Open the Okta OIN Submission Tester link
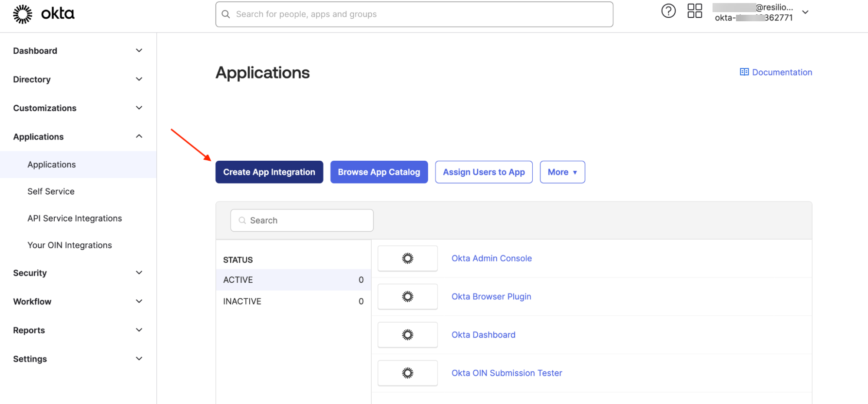868x404 pixels. [506, 373]
